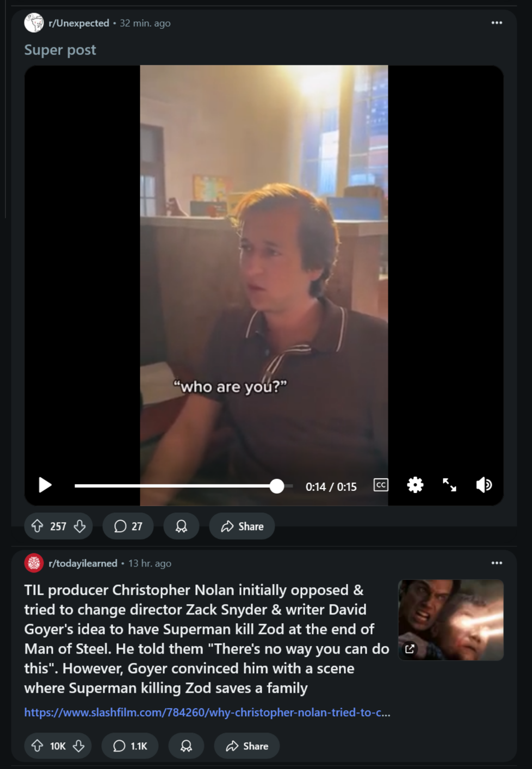The width and height of the screenshot is (532, 769).
Task: Play the Super post video
Action: 45,485
